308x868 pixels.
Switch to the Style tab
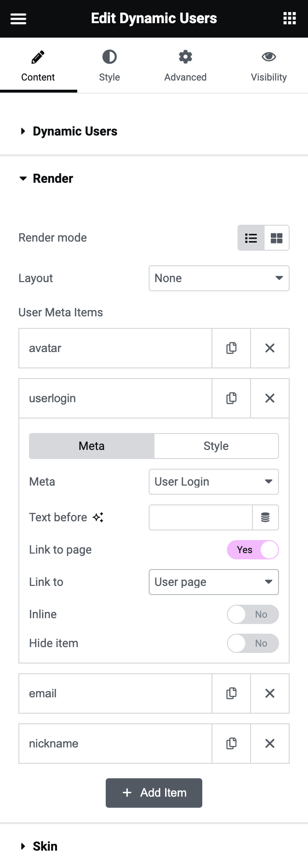tap(109, 65)
